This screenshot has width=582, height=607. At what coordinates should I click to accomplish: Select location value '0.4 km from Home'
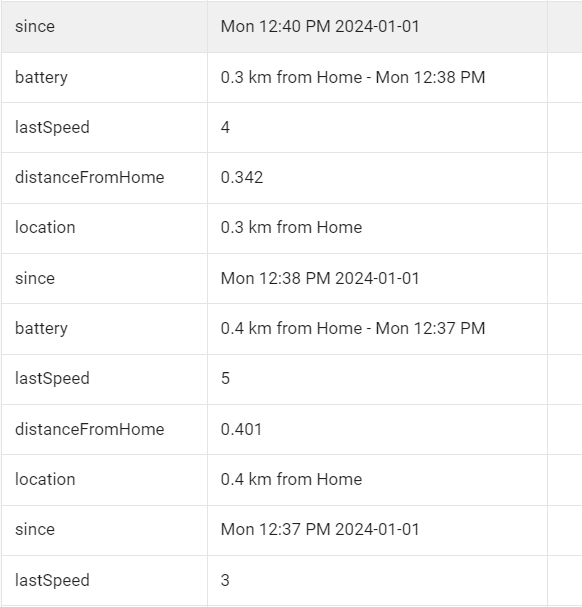[291, 480]
